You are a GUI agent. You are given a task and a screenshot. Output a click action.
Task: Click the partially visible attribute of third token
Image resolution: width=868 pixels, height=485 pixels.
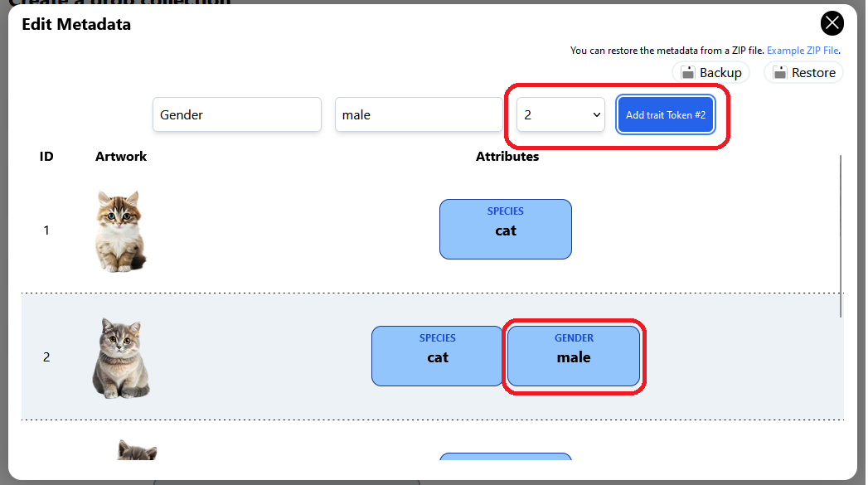pos(505,456)
